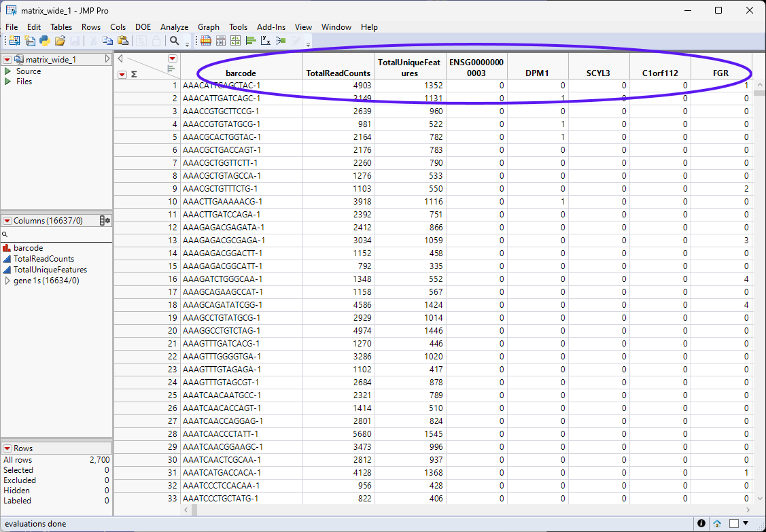This screenshot has height=532, width=766.
Task: Click the Search magnifier toolbar icon
Action: click(x=175, y=41)
